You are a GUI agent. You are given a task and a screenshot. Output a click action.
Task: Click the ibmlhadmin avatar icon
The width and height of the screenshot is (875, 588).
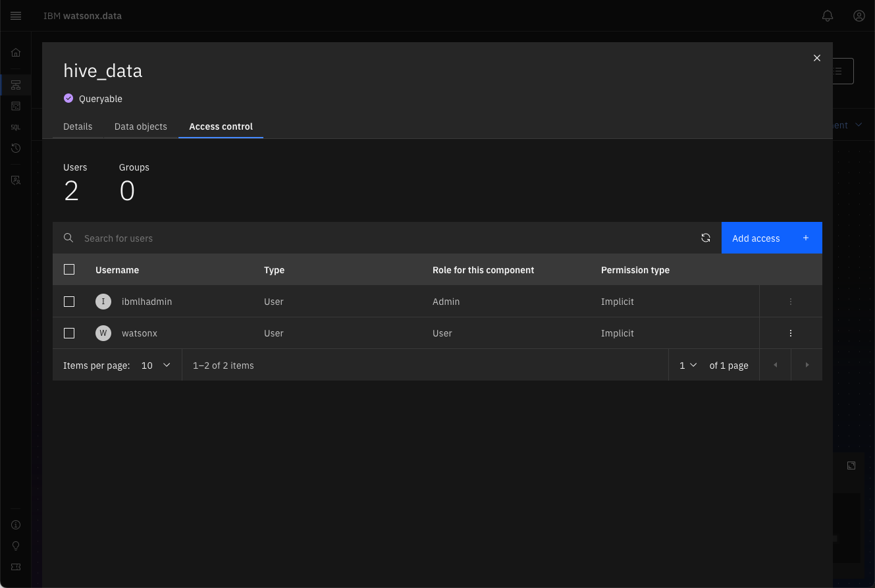(103, 302)
